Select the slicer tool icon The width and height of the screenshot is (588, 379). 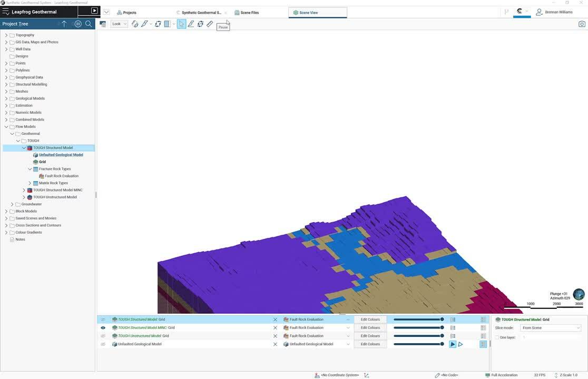tap(144, 24)
